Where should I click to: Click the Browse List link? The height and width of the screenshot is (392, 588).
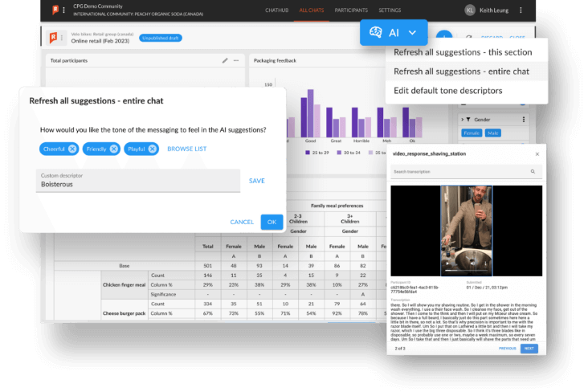(x=186, y=149)
